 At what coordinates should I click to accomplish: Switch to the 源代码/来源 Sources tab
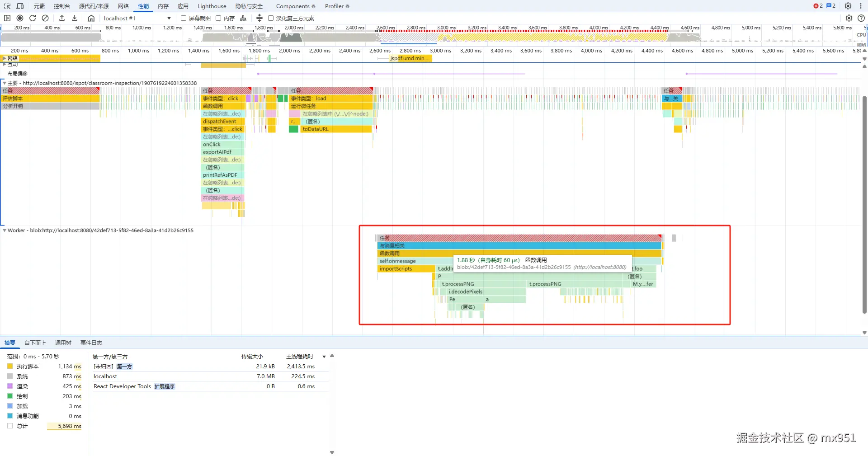(x=94, y=6)
